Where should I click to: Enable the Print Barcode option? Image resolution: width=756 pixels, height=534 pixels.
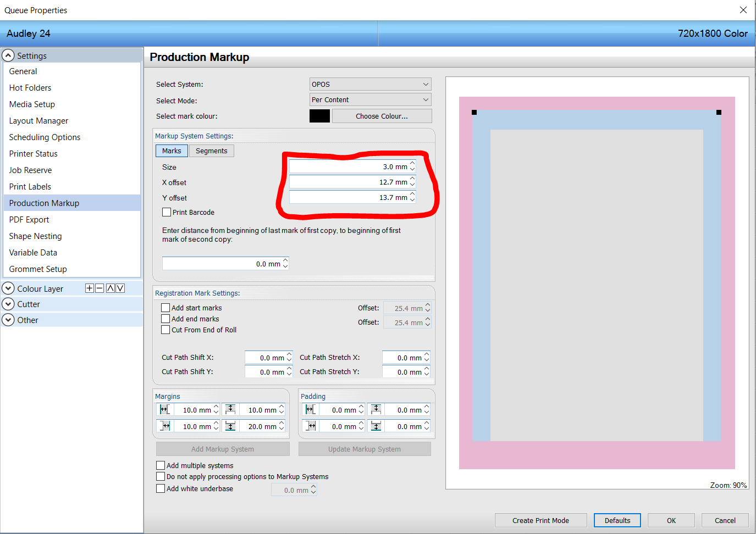click(x=167, y=212)
